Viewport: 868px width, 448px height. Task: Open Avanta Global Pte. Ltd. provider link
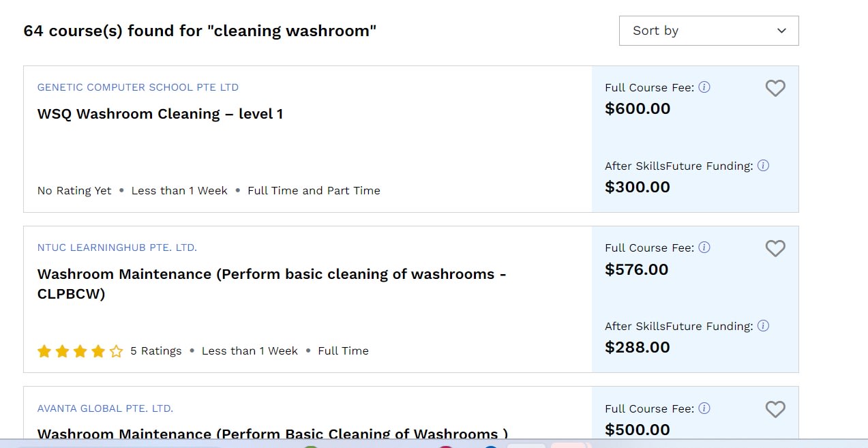(105, 408)
